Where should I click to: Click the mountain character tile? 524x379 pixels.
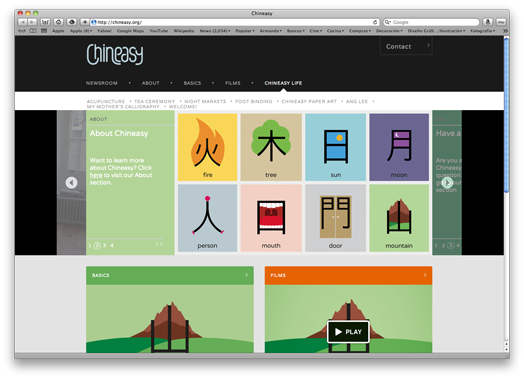click(x=399, y=218)
